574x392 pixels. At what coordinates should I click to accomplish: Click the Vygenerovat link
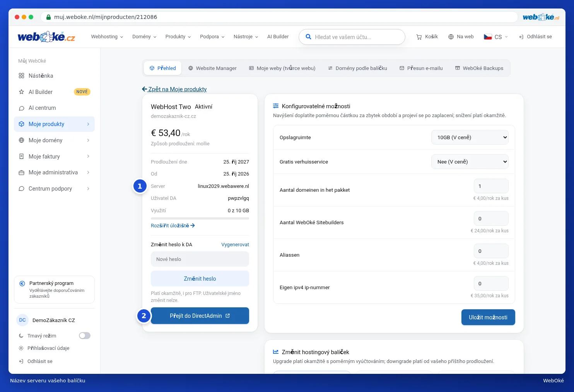(235, 245)
